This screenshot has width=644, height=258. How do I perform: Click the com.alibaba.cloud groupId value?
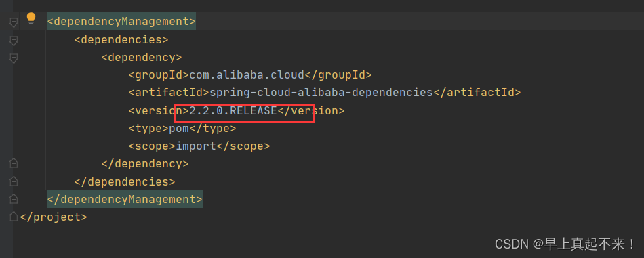[247, 75]
